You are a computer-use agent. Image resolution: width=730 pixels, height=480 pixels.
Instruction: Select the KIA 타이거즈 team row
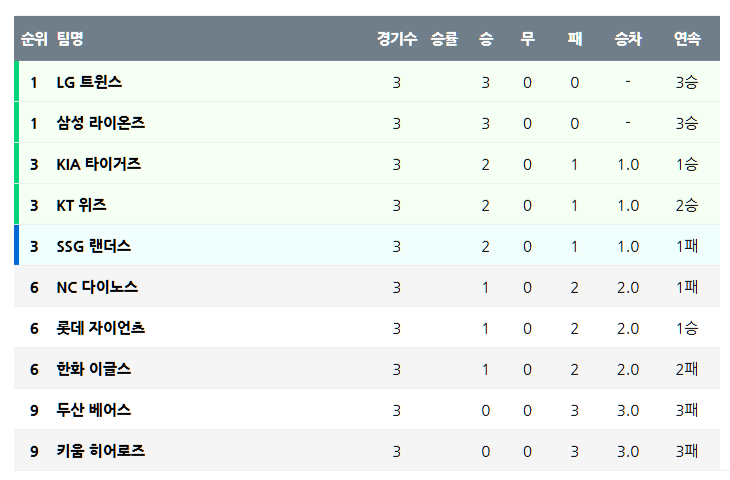(x=98, y=164)
